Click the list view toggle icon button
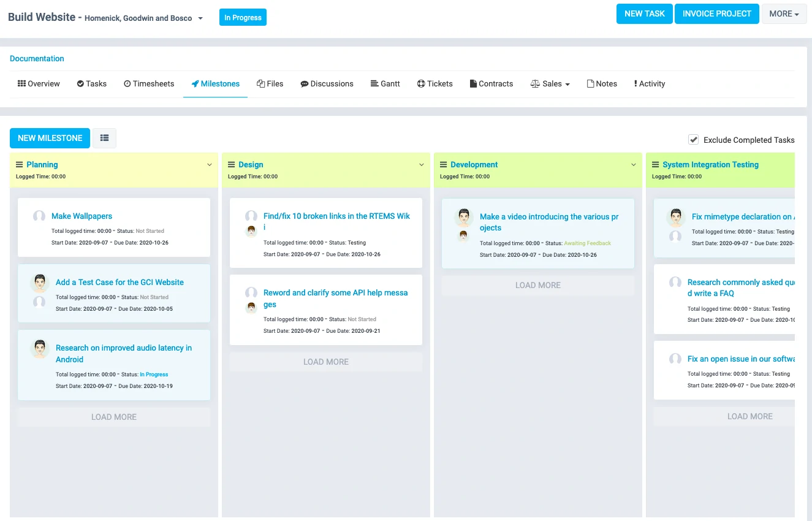Image resolution: width=812 pixels, height=521 pixels. [x=104, y=138]
